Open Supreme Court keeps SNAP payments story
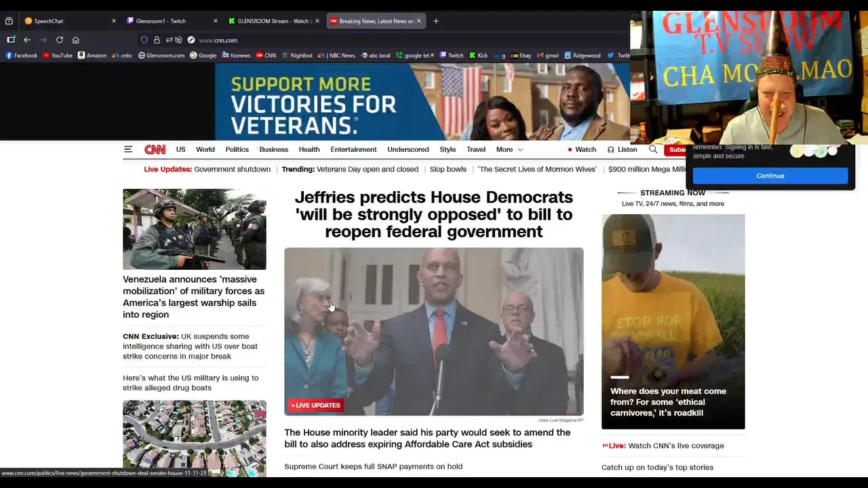Viewport: 868px width, 488px height. (x=374, y=466)
